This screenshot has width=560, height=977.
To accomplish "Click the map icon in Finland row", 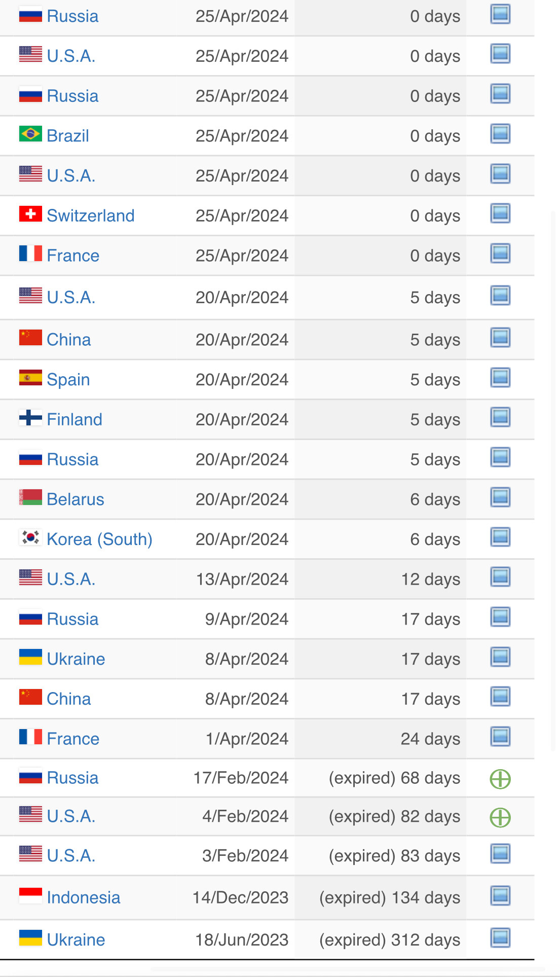I will click(500, 418).
